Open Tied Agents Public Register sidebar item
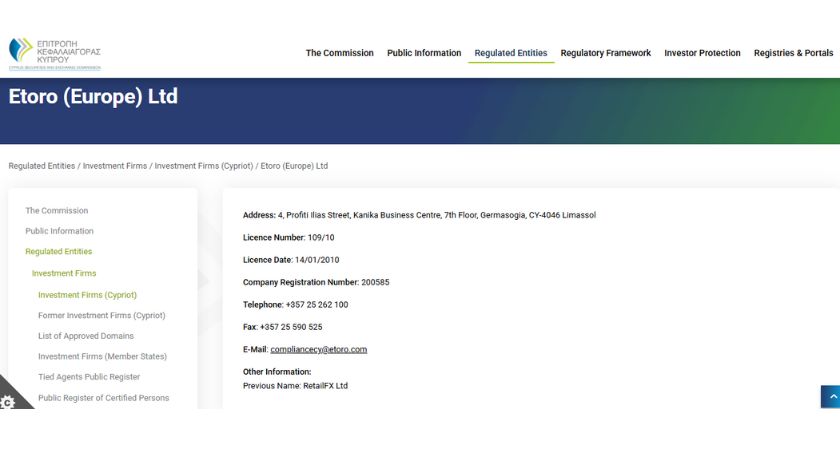The image size is (840, 473). (89, 377)
